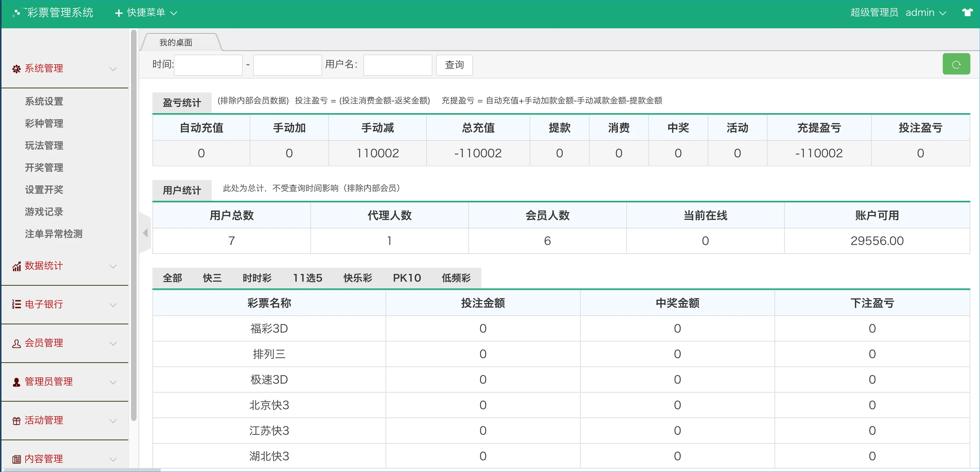Open 彩种管理 in the sidebar
The height and width of the screenshot is (472, 980).
click(x=44, y=123)
